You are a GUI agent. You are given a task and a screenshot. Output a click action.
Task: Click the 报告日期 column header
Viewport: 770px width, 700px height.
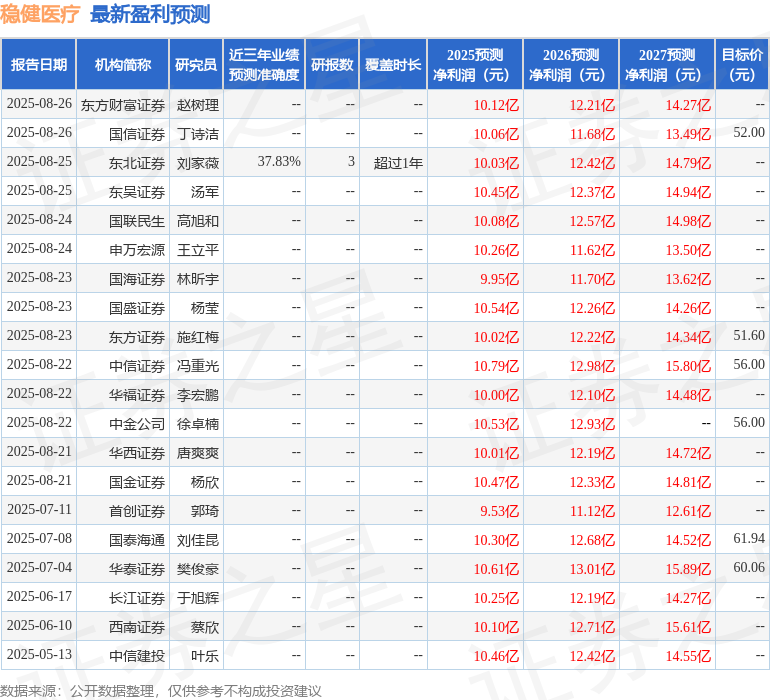(39, 65)
